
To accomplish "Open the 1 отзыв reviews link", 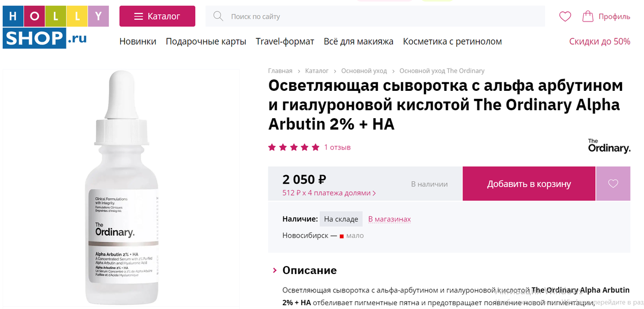I will point(337,147).
